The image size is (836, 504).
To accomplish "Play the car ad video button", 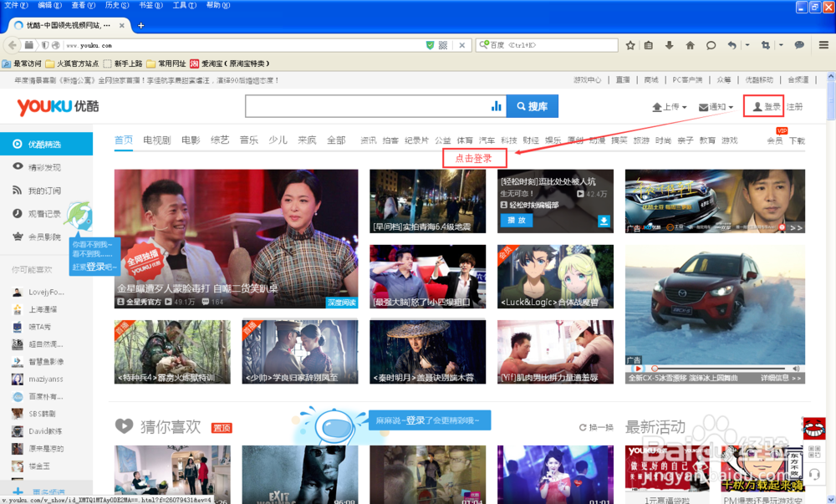I will [636, 368].
